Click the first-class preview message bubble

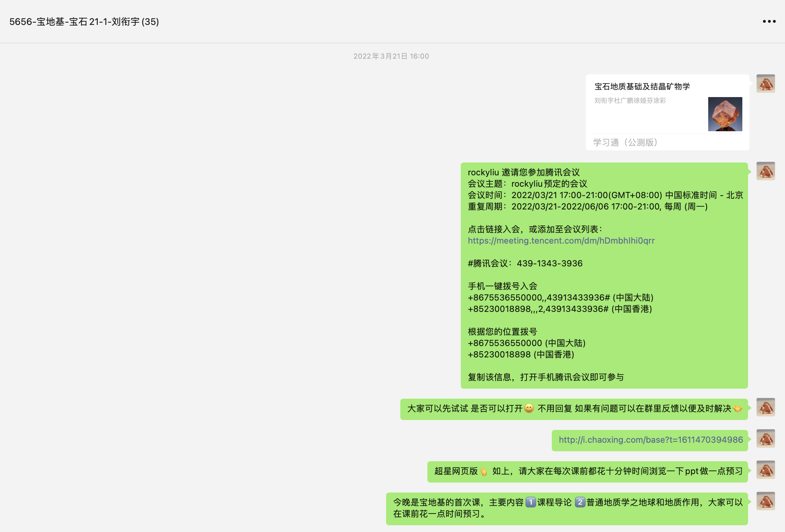pos(567,509)
